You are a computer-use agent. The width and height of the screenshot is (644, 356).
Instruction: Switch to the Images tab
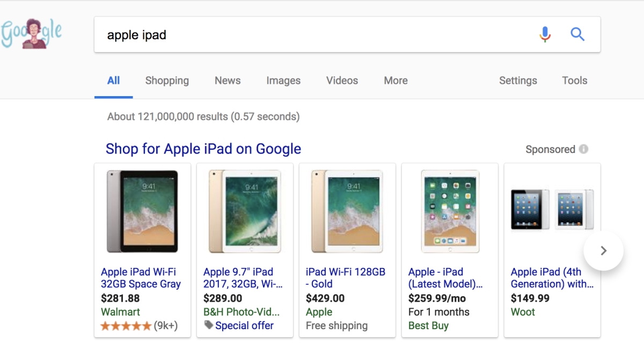click(283, 80)
